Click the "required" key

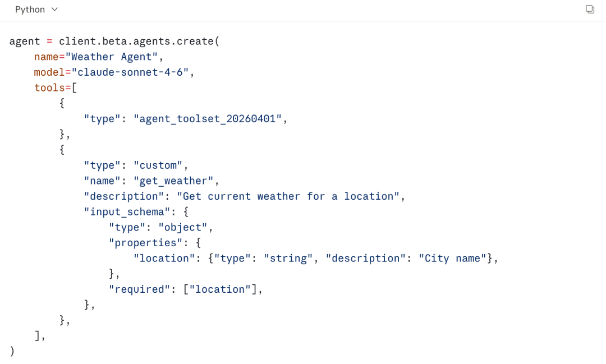click(139, 289)
